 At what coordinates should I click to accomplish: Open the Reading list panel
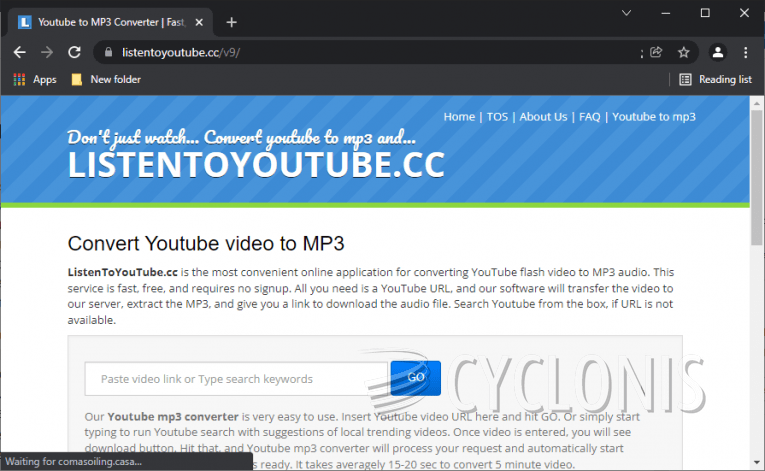pos(715,79)
